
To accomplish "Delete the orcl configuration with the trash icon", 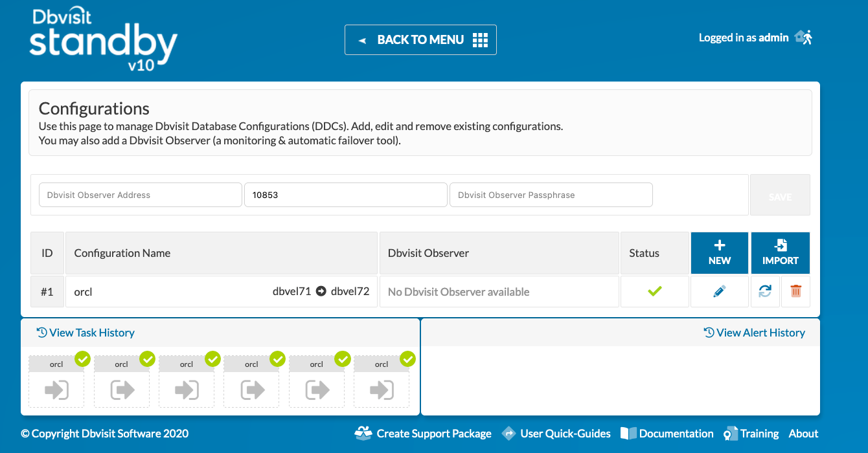I will 795,292.
